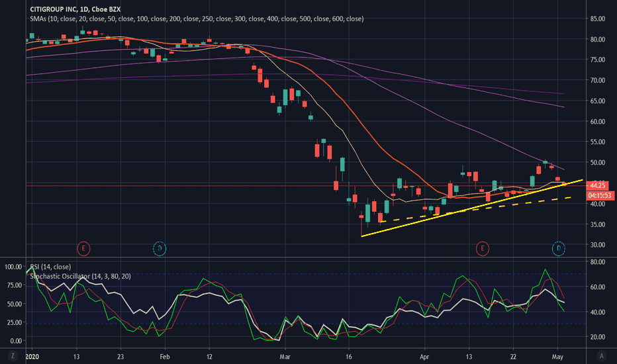Select the Stochastic Oscillator (14, 3, 80, 20) label
This screenshot has height=364, width=617.
click(80, 276)
